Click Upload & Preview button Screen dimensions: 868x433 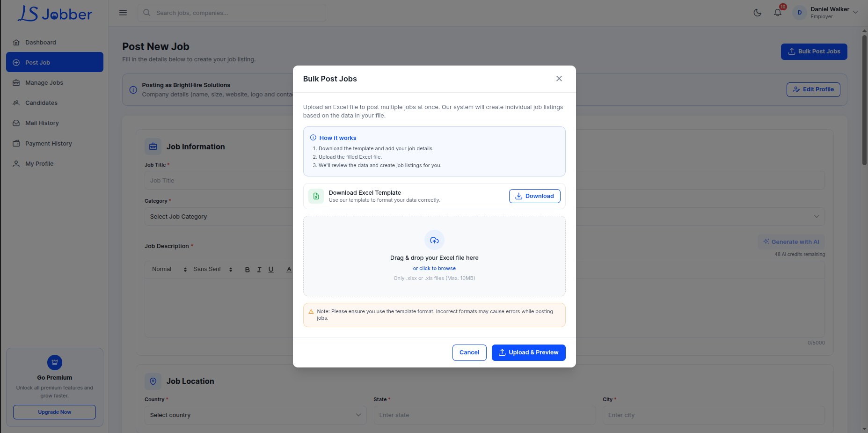pyautogui.click(x=528, y=352)
